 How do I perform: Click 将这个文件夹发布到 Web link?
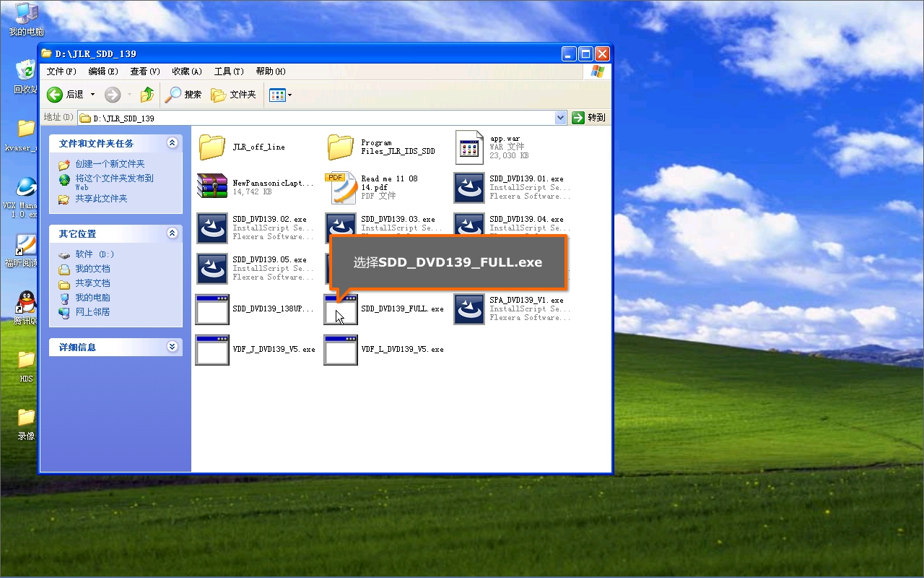click(114, 182)
